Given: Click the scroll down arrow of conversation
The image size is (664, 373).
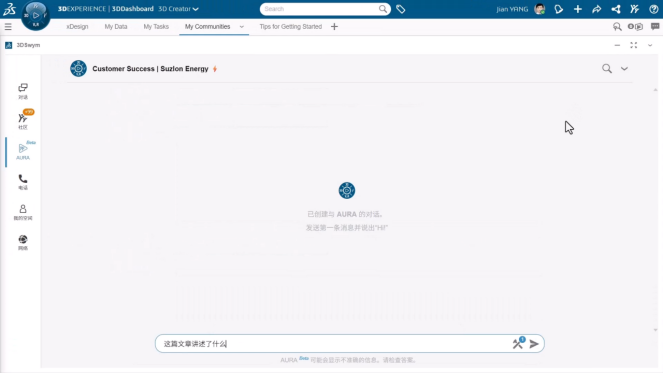Looking at the screenshot, I should (655, 330).
